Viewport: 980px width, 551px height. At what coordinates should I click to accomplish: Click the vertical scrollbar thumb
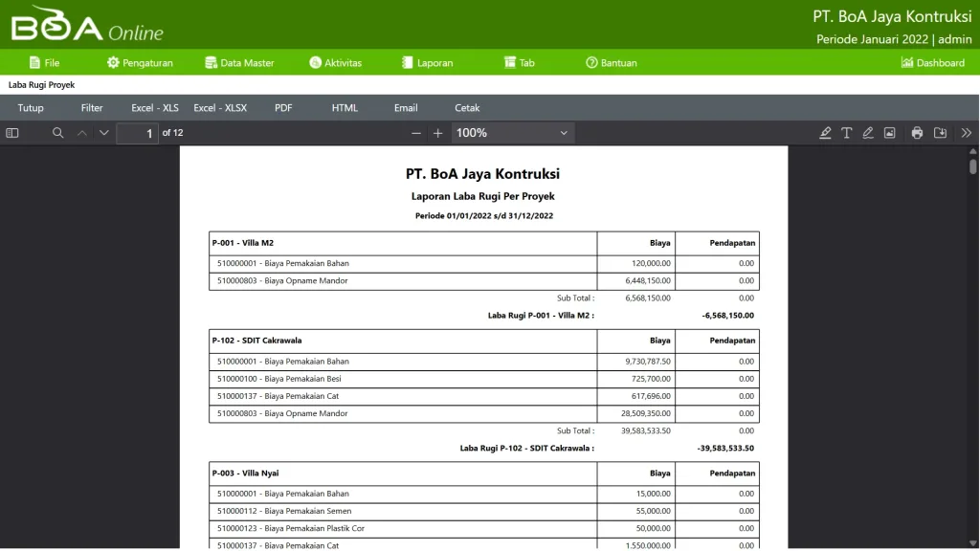pos(973,166)
